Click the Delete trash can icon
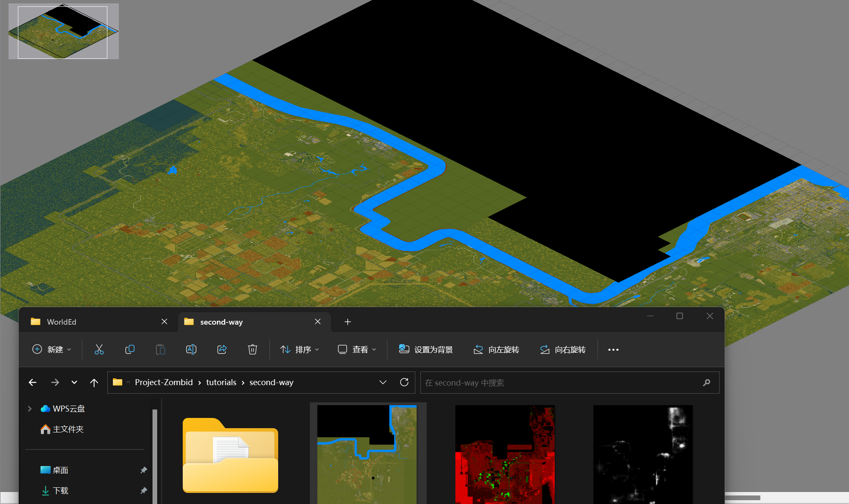This screenshot has height=504, width=849. coord(253,349)
